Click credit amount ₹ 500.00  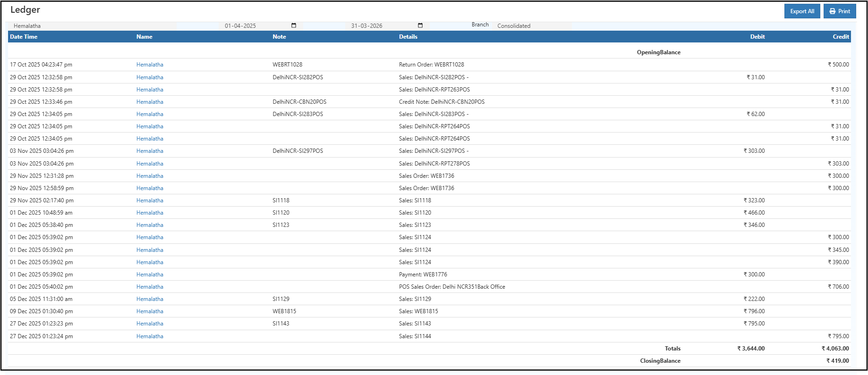838,65
